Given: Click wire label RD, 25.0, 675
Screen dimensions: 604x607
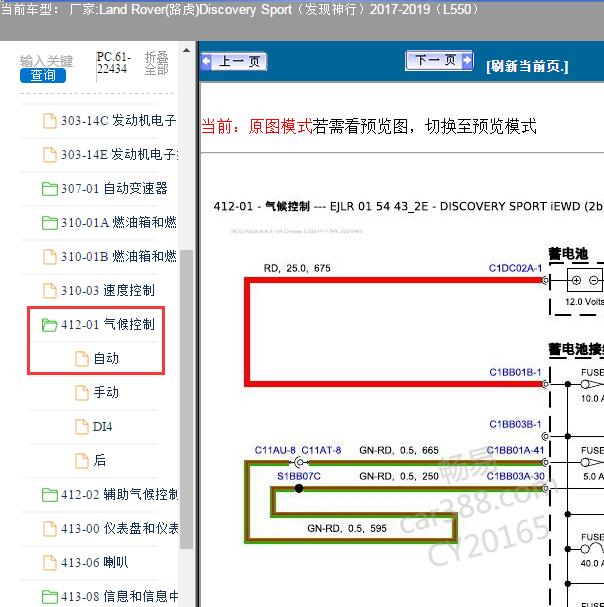Looking at the screenshot, I should pos(297,268).
